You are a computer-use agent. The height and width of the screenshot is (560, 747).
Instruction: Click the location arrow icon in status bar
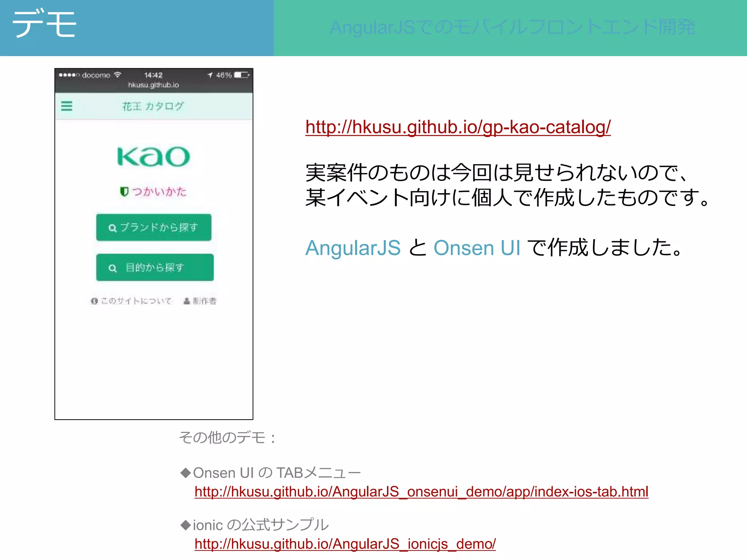210,75
